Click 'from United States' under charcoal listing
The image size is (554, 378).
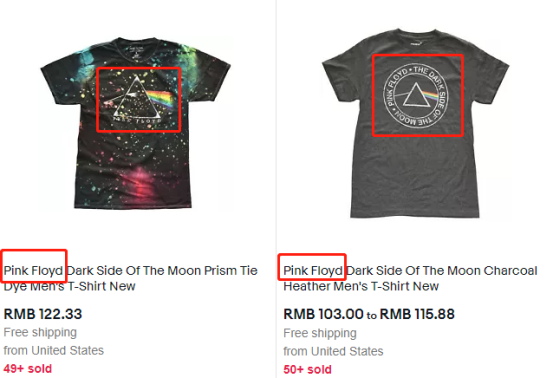click(333, 351)
